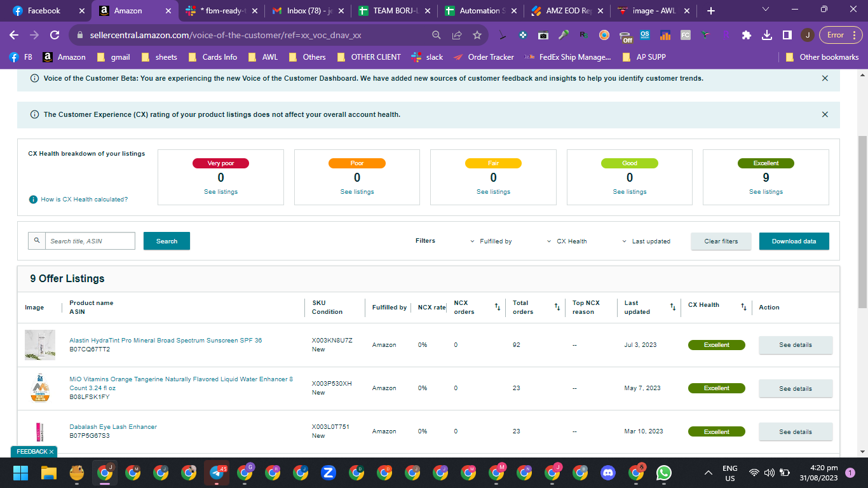Open the FedEx Ship Manager bookmark
868x488 pixels.
click(x=567, y=57)
